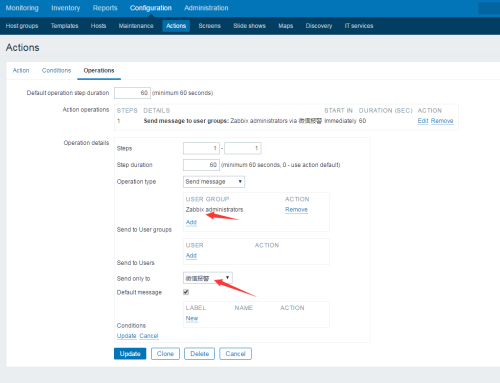Select the Configuration top menu
Image resolution: width=500 pixels, height=383 pixels.
151,8
